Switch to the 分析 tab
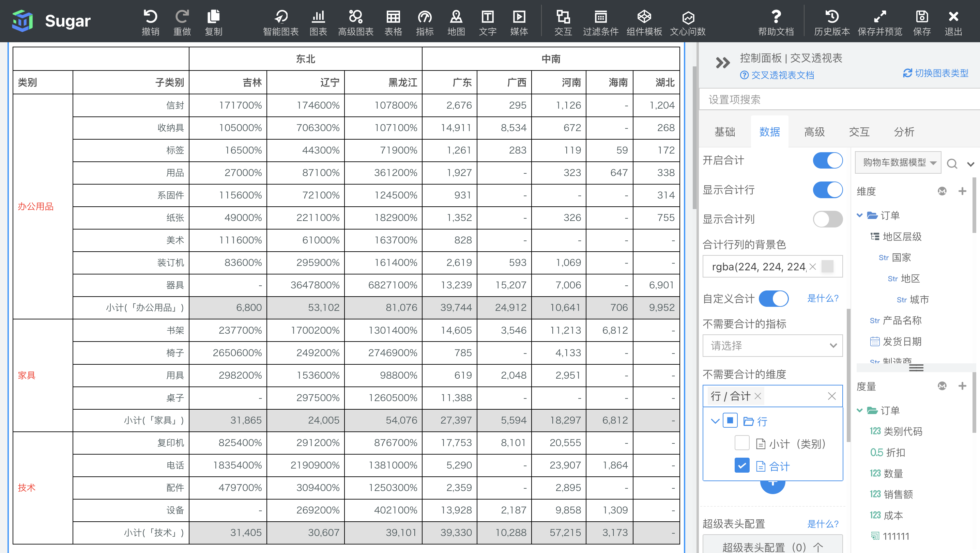980x553 pixels. point(904,132)
